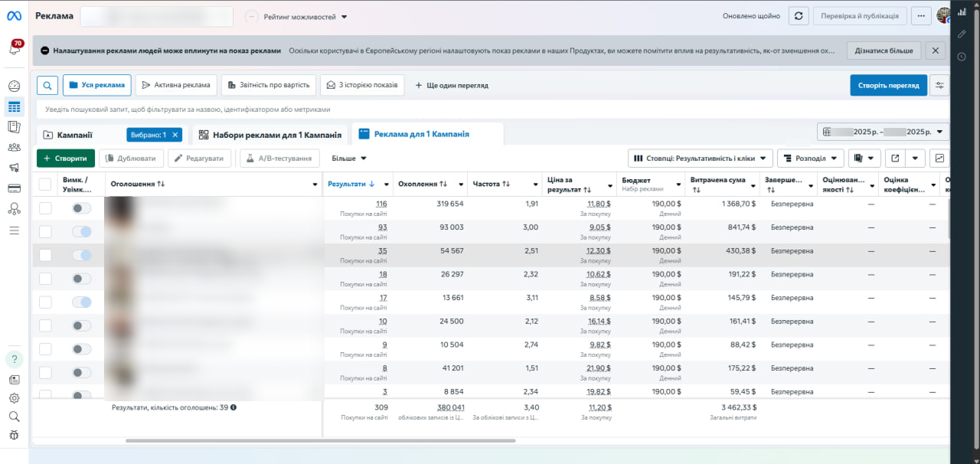980x464 pixels.
Task: Select checkbox for row with 93 results
Action: tap(45, 231)
